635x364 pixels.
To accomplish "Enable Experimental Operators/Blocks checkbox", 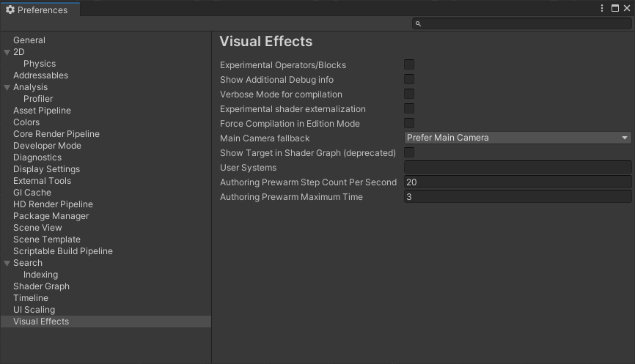I will click(x=409, y=64).
